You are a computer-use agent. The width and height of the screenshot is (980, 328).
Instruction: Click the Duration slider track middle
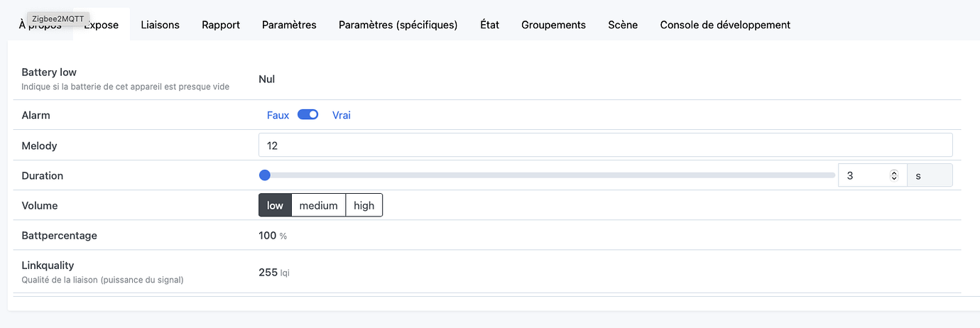tap(547, 175)
